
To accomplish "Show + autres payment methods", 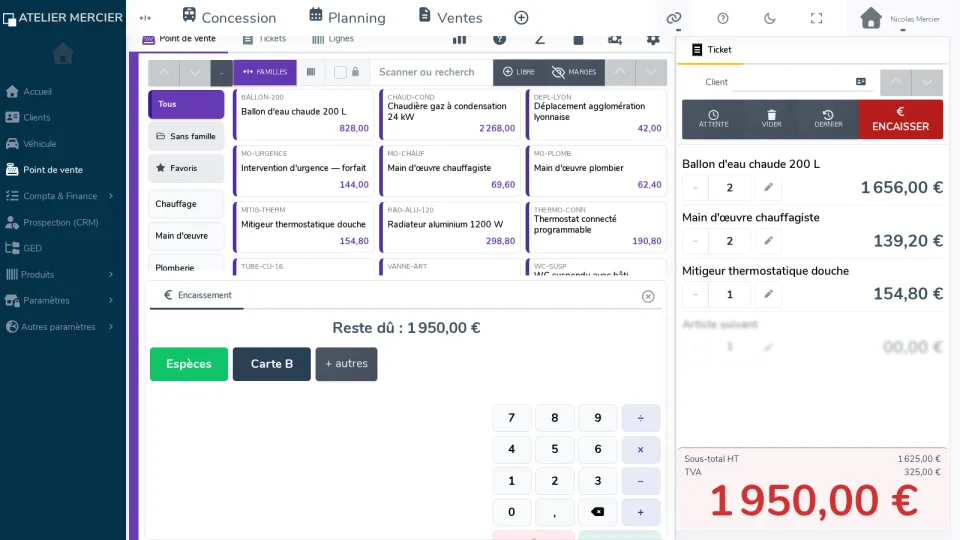I will point(347,364).
